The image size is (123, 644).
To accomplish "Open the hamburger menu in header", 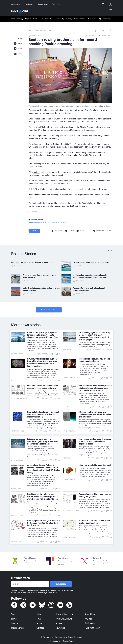I will click(111, 10).
